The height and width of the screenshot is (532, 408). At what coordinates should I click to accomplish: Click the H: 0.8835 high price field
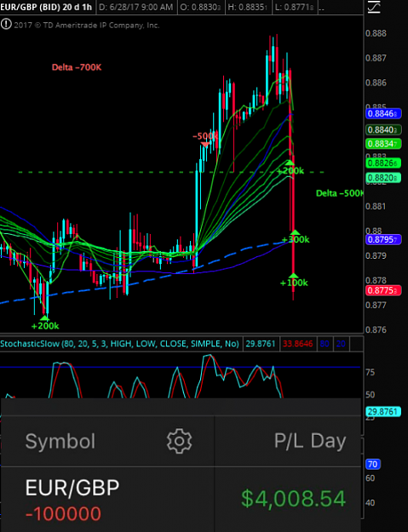(248, 7)
